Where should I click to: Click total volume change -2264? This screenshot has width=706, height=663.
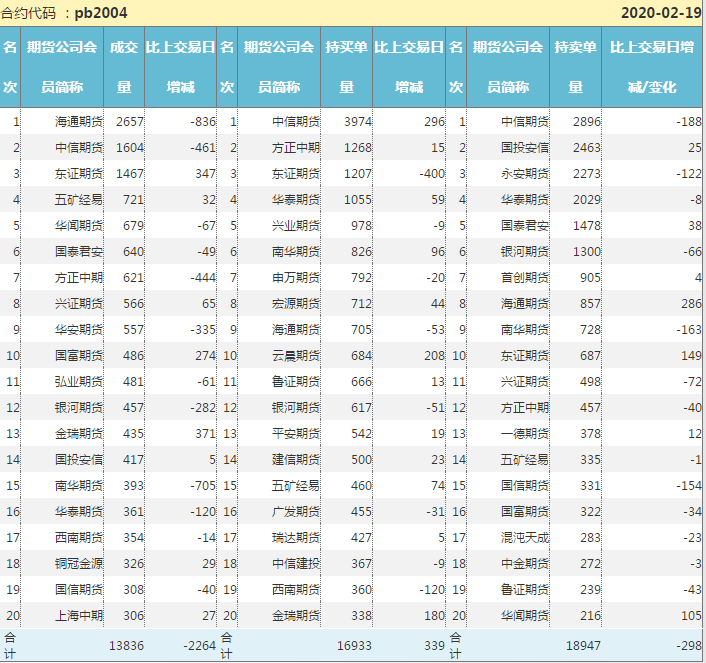point(199,646)
